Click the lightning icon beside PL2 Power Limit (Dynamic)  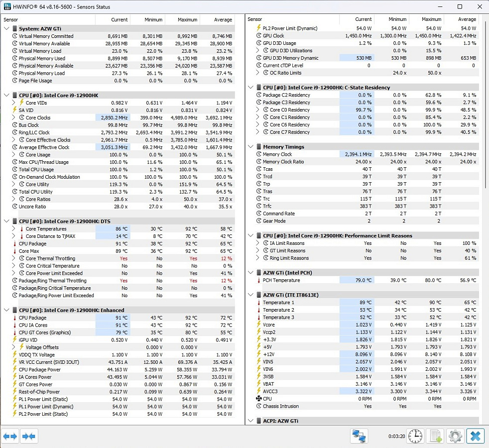coord(259,28)
